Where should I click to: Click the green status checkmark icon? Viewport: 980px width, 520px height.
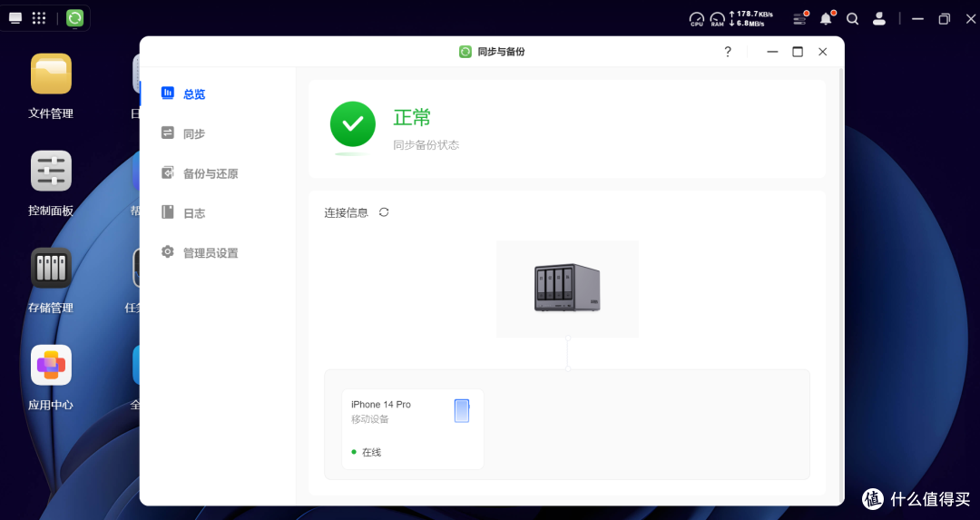pyautogui.click(x=352, y=123)
